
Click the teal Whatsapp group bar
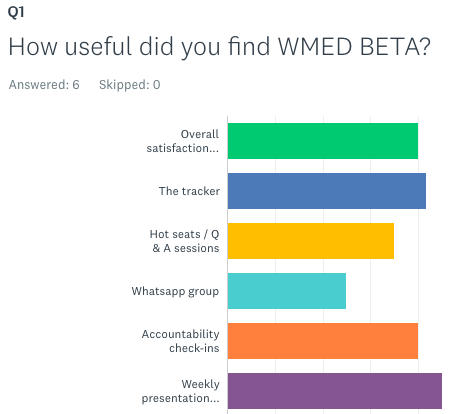click(287, 291)
